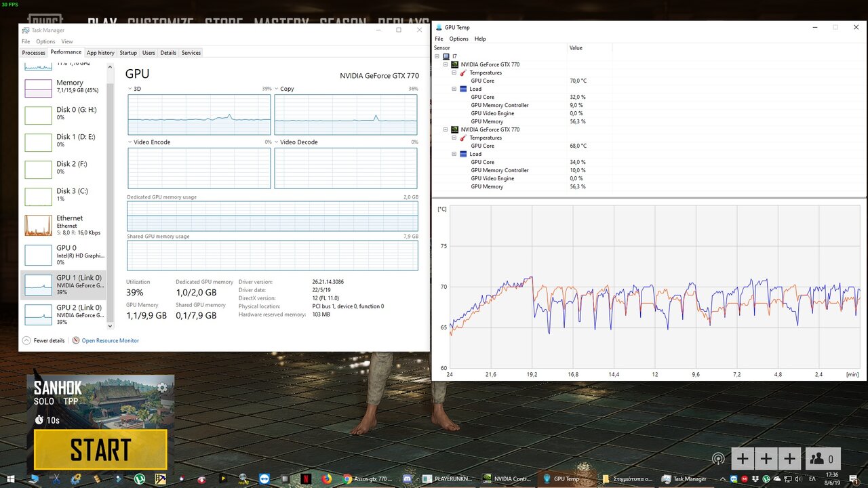Open Snipping Tool scissors icon in taskbar

(56, 479)
